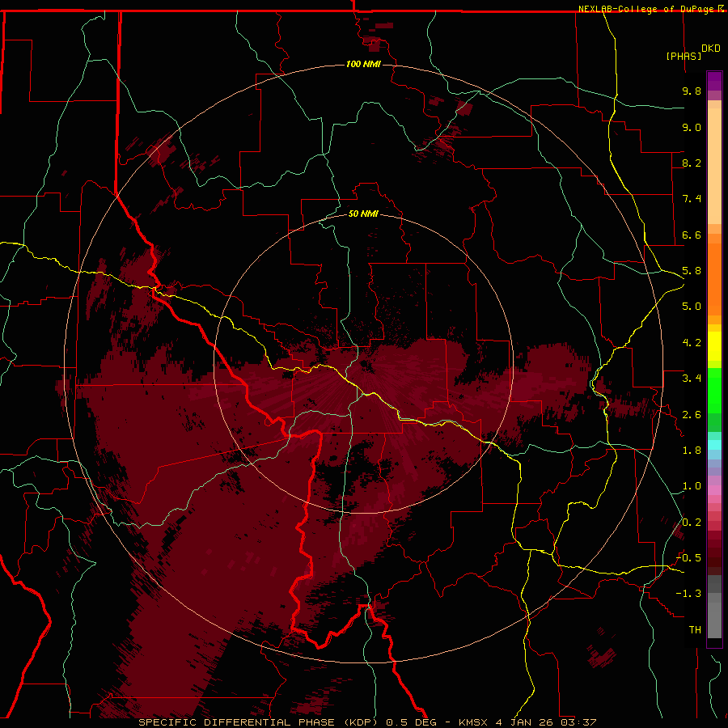The width and height of the screenshot is (728, 728).
Task: Click the 5.8 legend value
Action: click(x=692, y=271)
